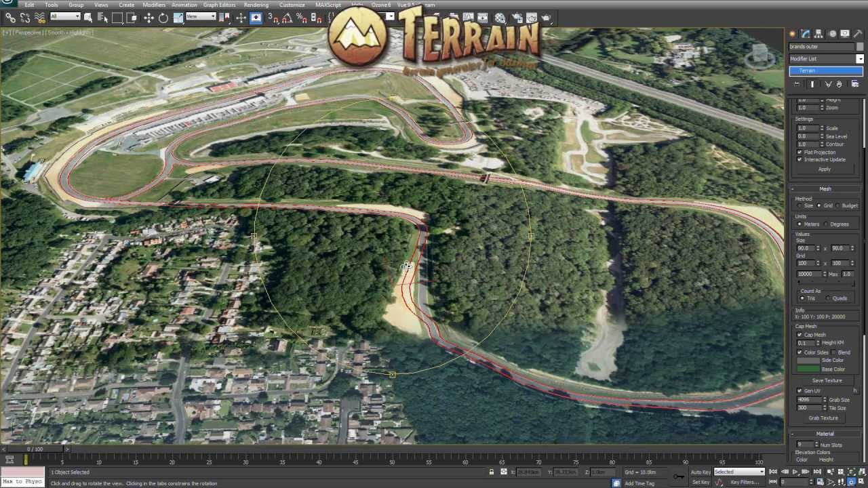Activate the Select Object tool
This screenshot has width=868, height=488.
click(x=88, y=18)
